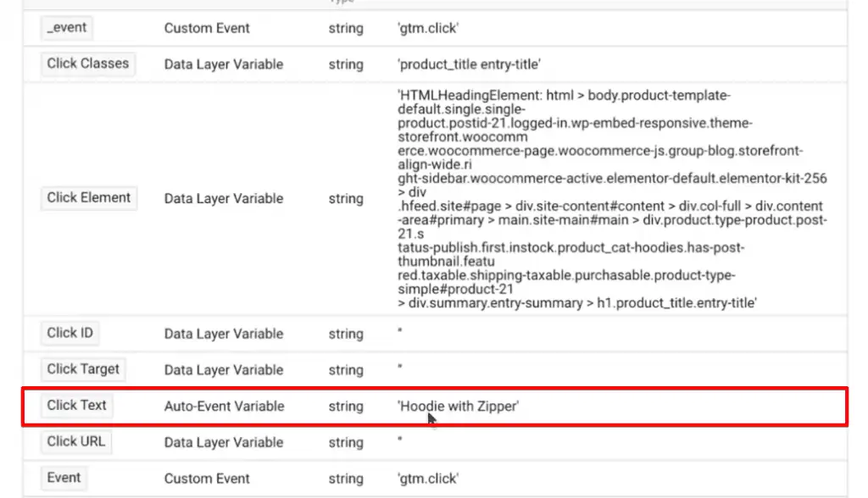Click the Click Target variable label
The image size is (868, 498).
point(82,369)
